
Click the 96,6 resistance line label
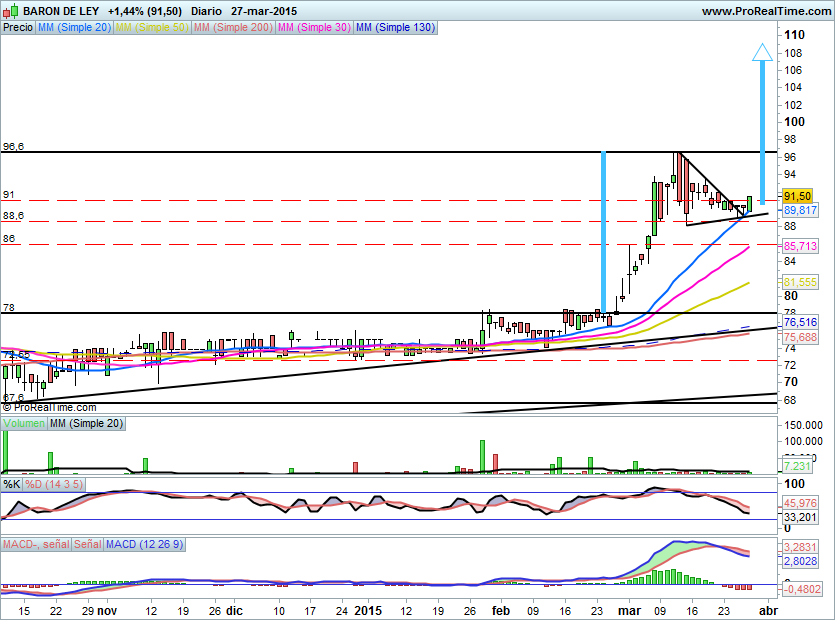pyautogui.click(x=13, y=147)
